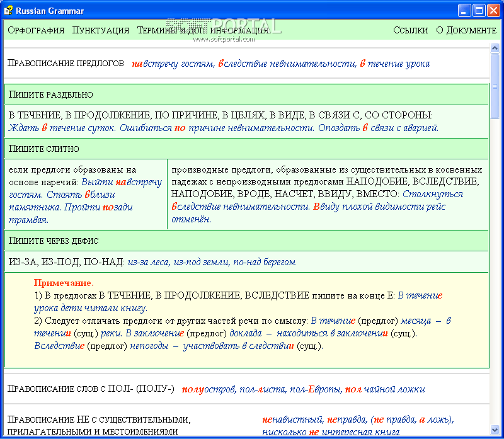
Task: Click the red Примечание. heading
Action: [x=64, y=283]
